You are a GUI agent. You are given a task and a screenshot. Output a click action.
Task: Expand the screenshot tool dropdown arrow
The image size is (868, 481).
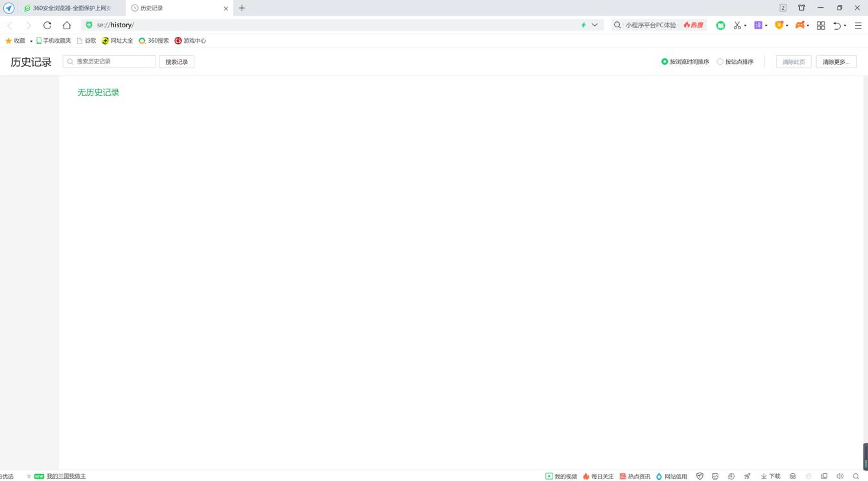[745, 26]
